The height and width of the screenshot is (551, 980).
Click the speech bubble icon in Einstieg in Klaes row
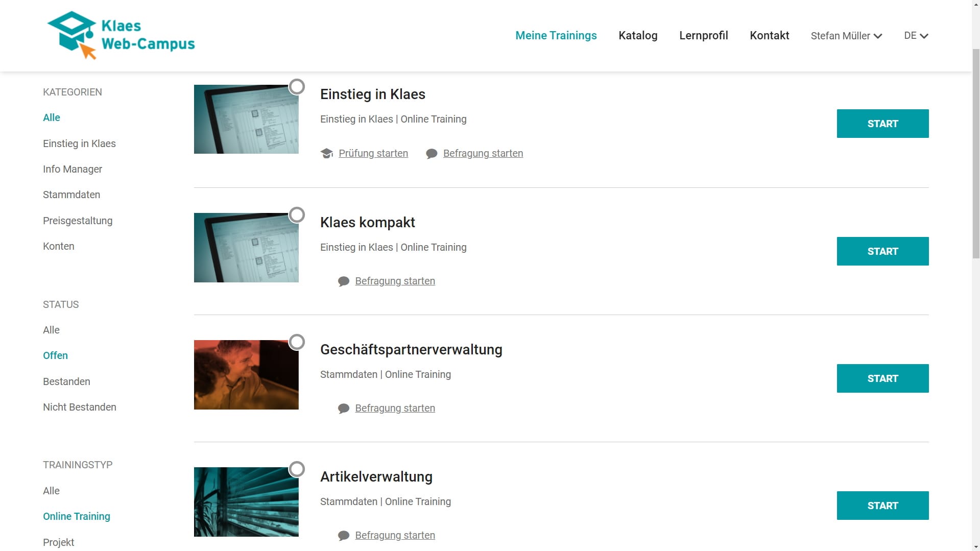click(432, 154)
